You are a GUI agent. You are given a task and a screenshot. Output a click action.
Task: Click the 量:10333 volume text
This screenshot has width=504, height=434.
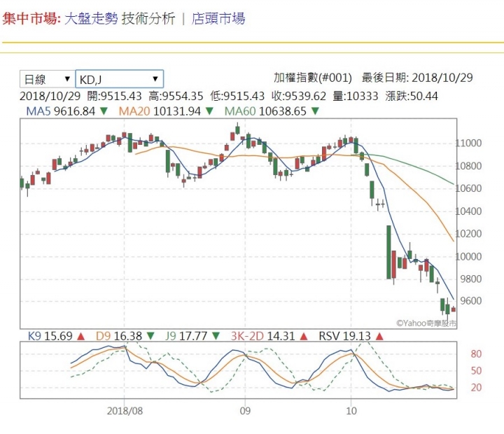click(x=356, y=96)
